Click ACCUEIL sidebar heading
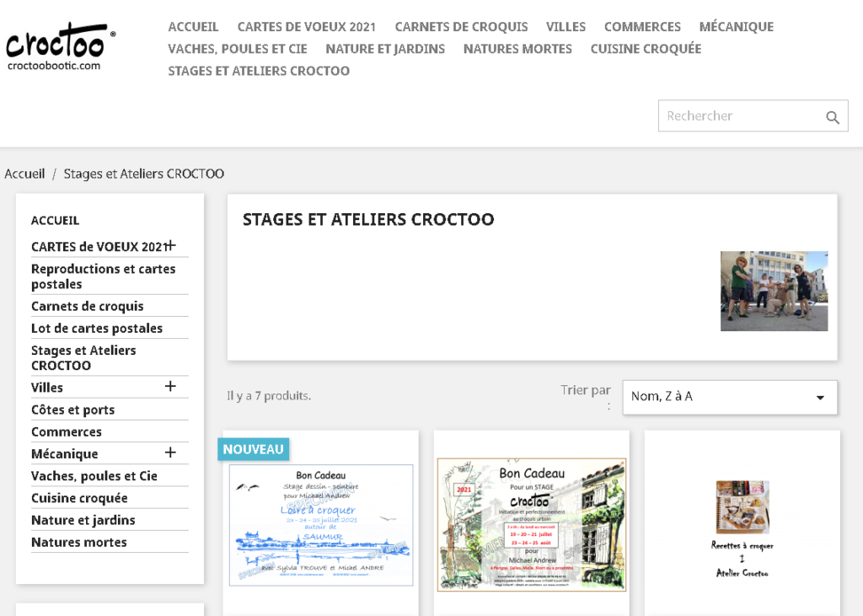The height and width of the screenshot is (616, 863). (55, 220)
